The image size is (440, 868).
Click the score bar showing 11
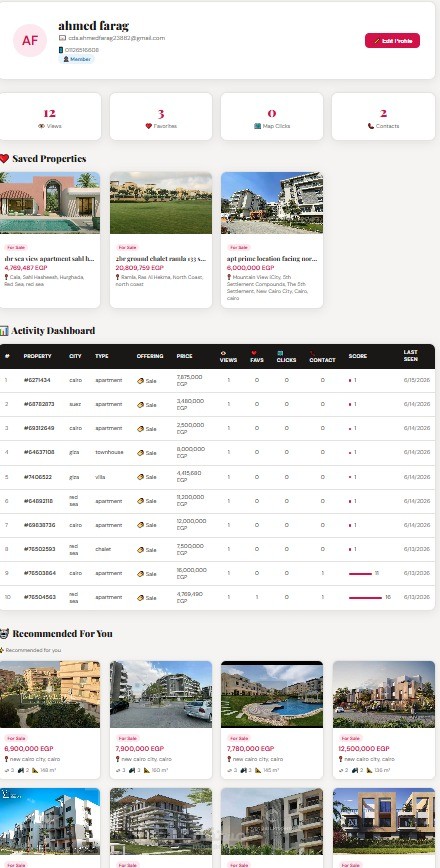tap(360, 574)
